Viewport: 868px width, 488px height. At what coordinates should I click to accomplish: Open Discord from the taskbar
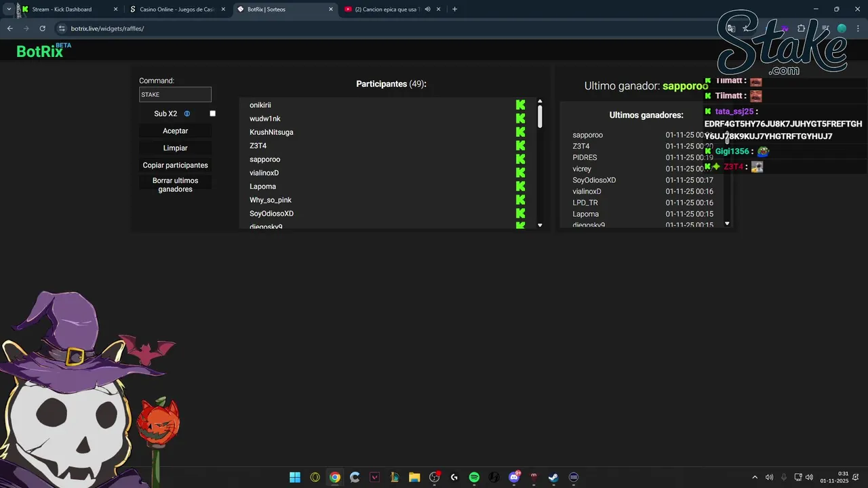514,477
